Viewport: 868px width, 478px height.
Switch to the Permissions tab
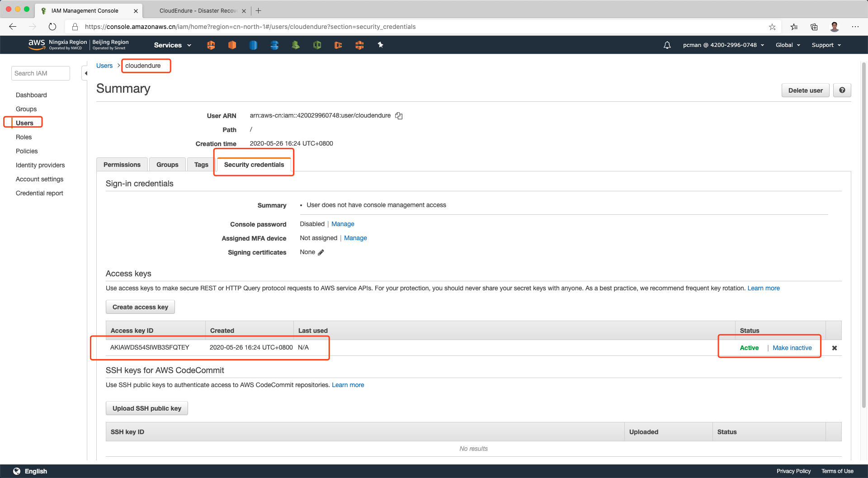click(122, 165)
